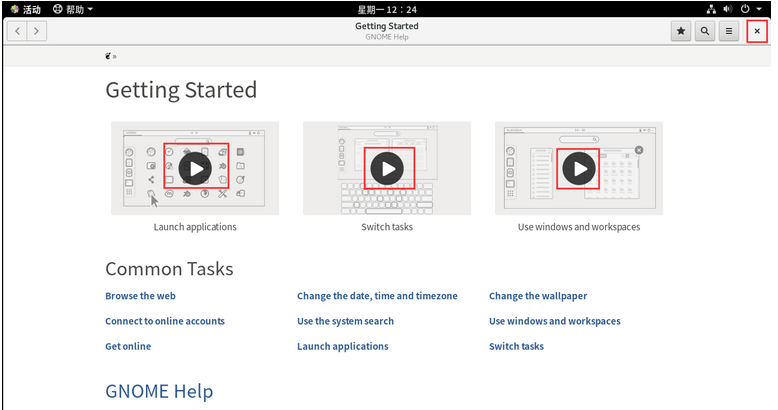The image size is (778, 410).
Task: Play the Switch tasks video
Action: [x=387, y=169]
